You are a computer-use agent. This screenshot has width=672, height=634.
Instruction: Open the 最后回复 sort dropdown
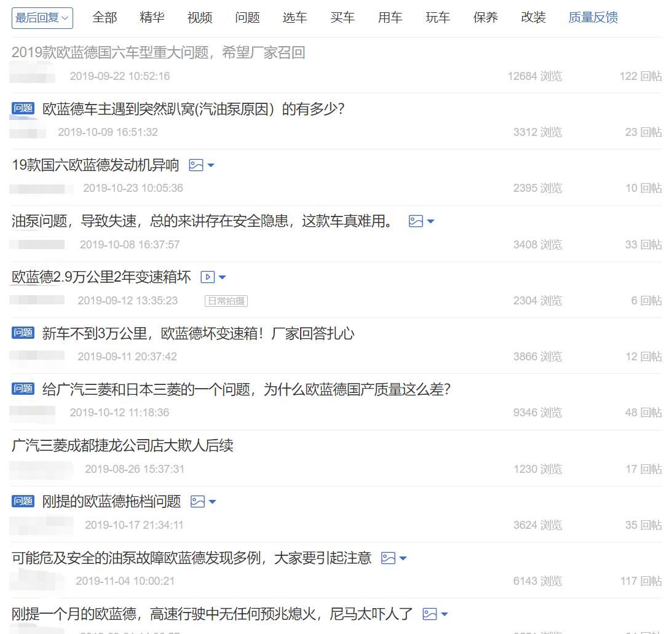coord(42,18)
